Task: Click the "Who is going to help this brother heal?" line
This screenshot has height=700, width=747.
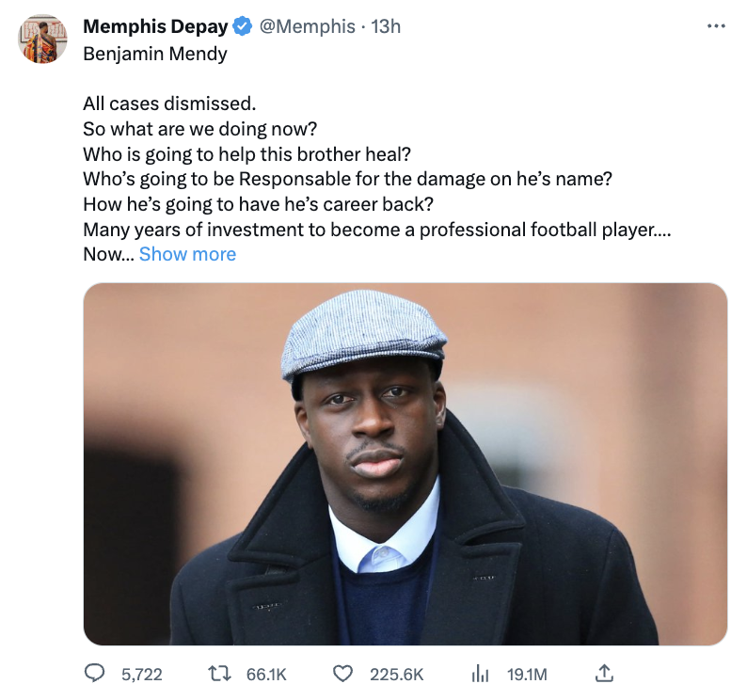Action: pos(247,153)
